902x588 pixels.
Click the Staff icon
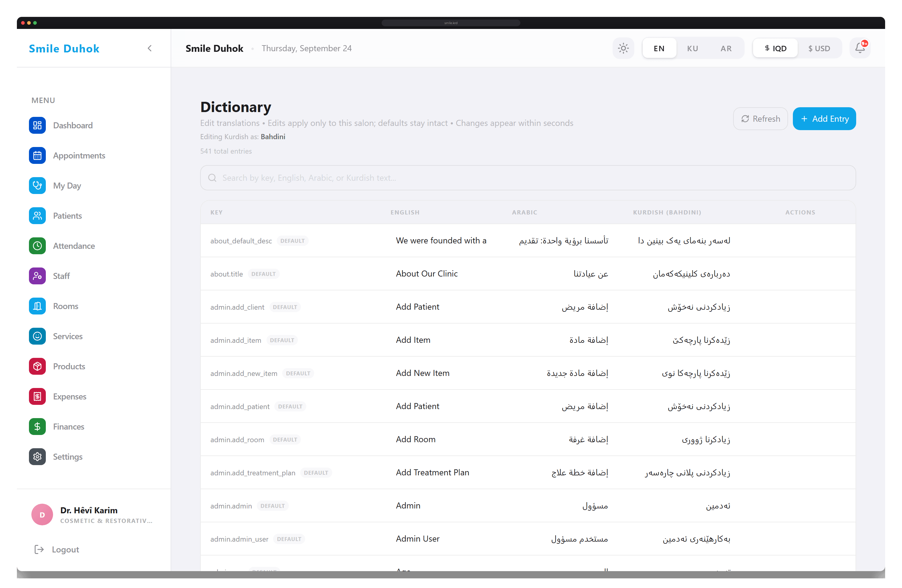click(37, 276)
